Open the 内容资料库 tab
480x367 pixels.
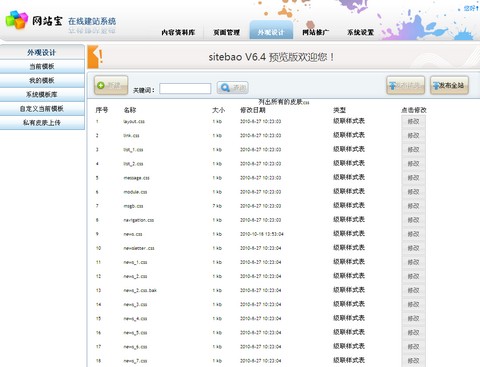[178, 32]
